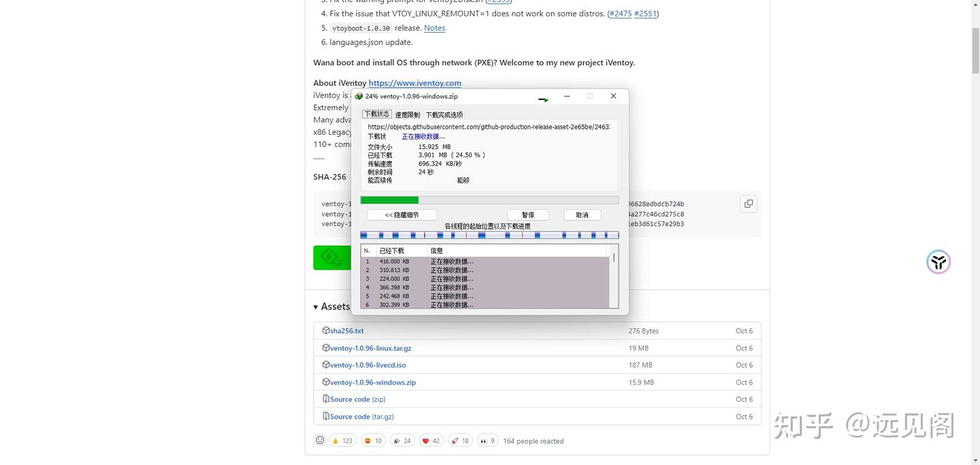Open the 下载完成选项 tab
Screen dimensions: 980x465
(x=444, y=115)
